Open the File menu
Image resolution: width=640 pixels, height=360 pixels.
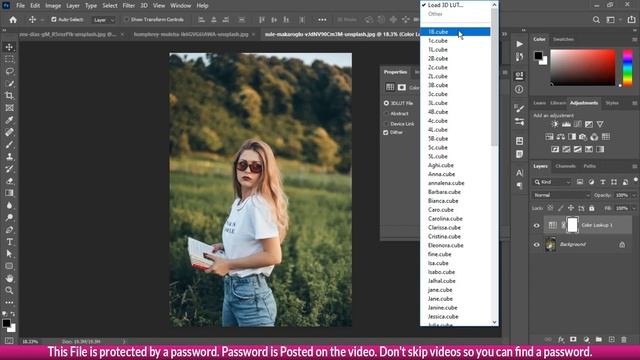(x=20, y=6)
